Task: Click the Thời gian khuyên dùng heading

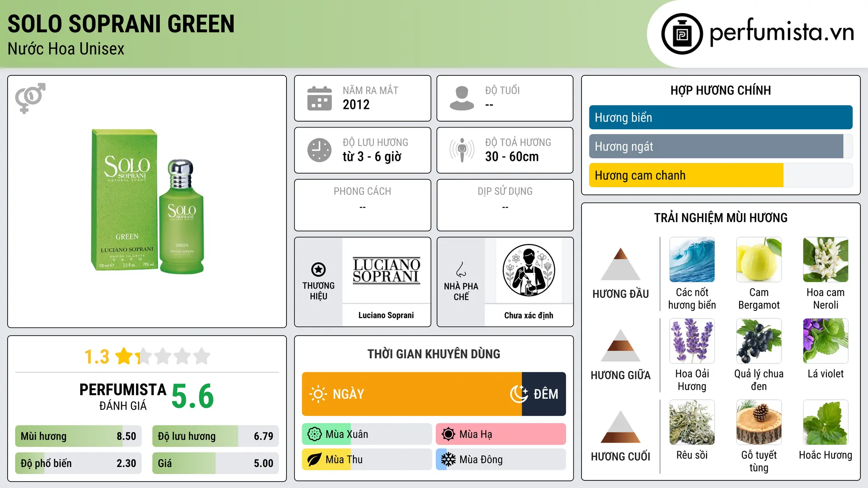Action: click(x=434, y=354)
